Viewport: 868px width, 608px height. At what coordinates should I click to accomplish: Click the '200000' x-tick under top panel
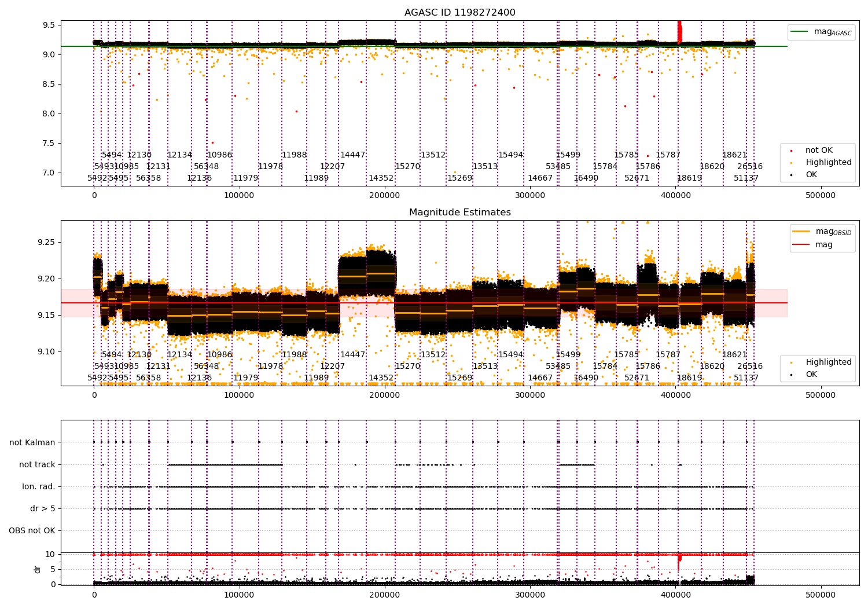click(x=385, y=195)
